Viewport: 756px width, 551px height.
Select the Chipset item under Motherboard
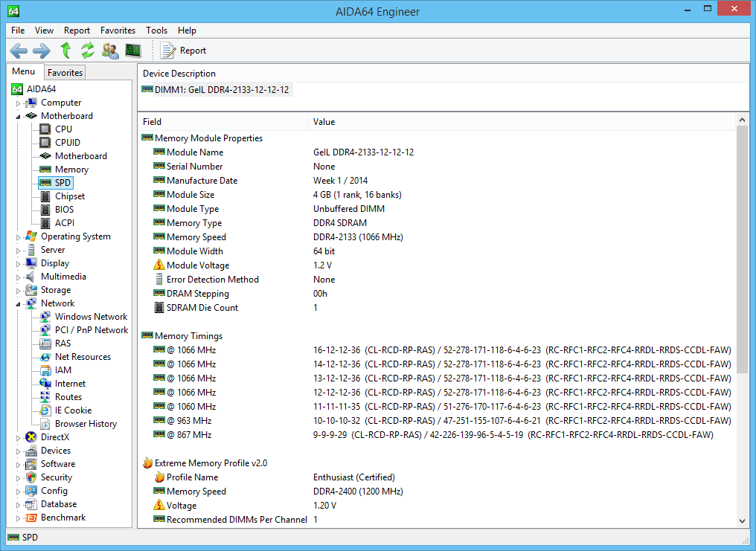[x=70, y=196]
